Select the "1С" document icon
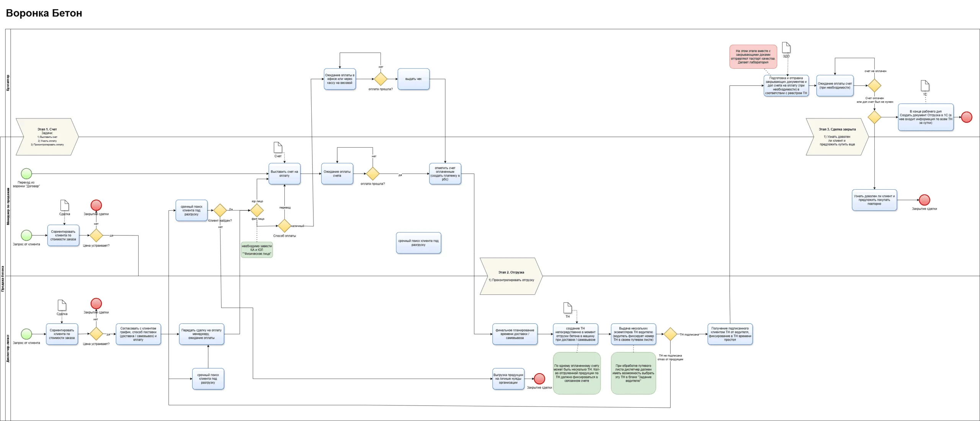This screenshot has height=421, width=980. [925, 86]
